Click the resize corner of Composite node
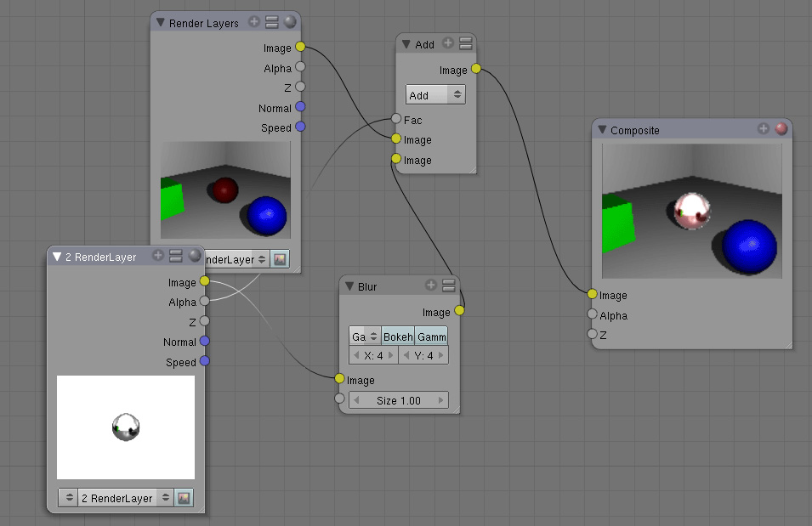This screenshot has height=526, width=812. coord(787,345)
